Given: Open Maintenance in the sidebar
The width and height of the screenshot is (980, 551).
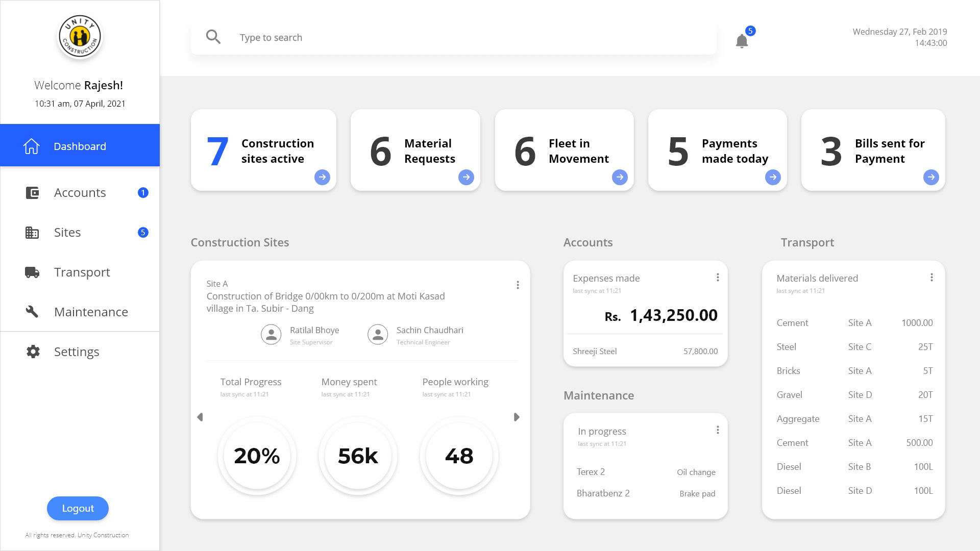Looking at the screenshot, I should (80, 312).
